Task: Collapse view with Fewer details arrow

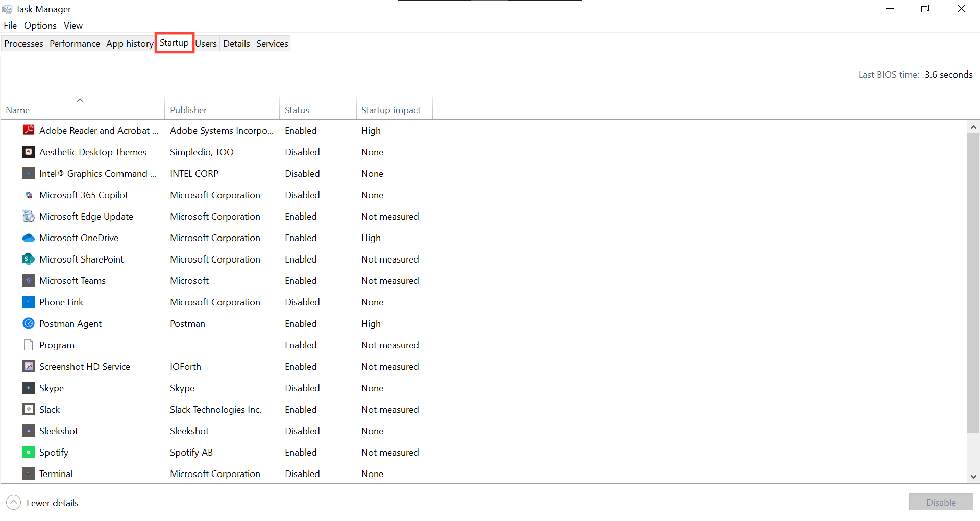Action: coord(14,503)
